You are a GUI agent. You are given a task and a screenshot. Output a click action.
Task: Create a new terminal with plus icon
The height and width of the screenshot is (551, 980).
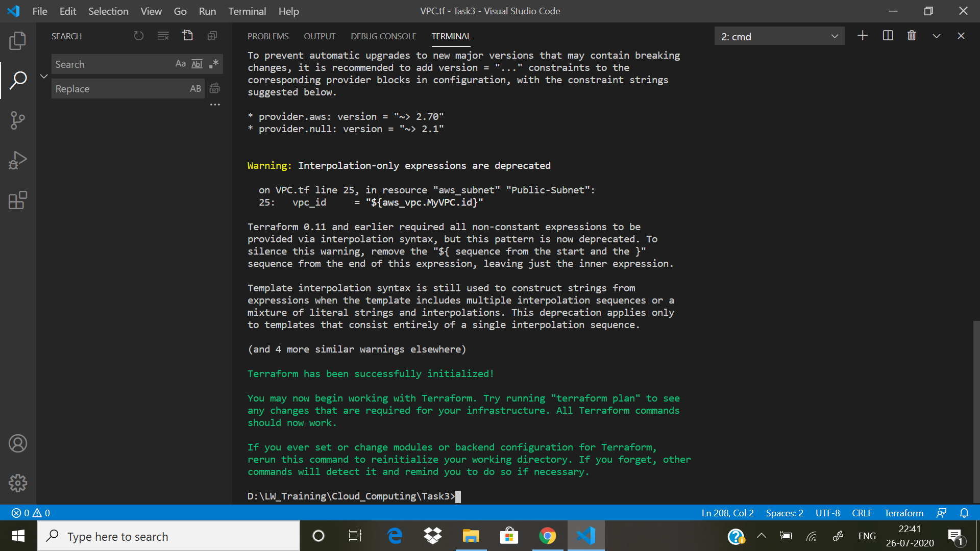[863, 36]
